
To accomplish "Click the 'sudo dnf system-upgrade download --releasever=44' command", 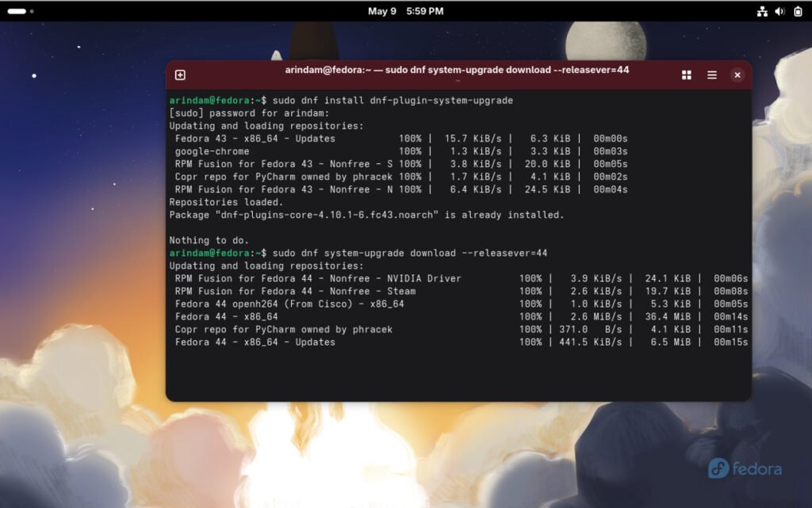I will (x=410, y=253).
